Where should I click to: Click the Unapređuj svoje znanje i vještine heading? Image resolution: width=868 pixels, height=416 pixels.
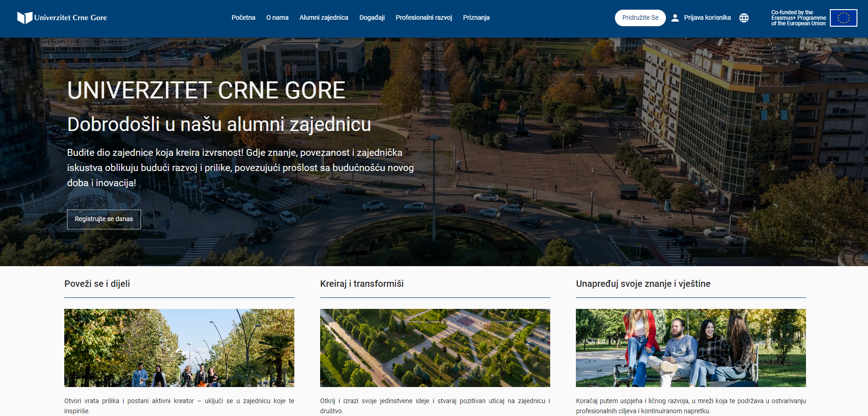643,284
